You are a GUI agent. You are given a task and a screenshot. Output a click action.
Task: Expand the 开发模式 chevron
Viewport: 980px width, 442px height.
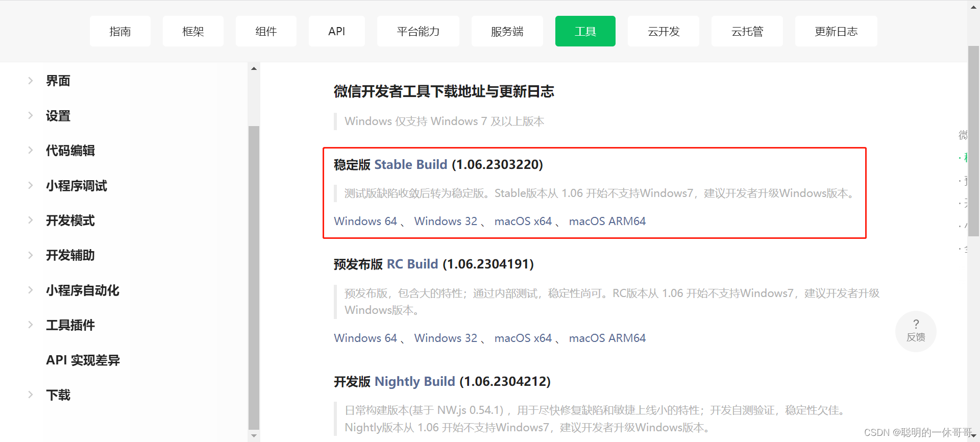point(31,220)
